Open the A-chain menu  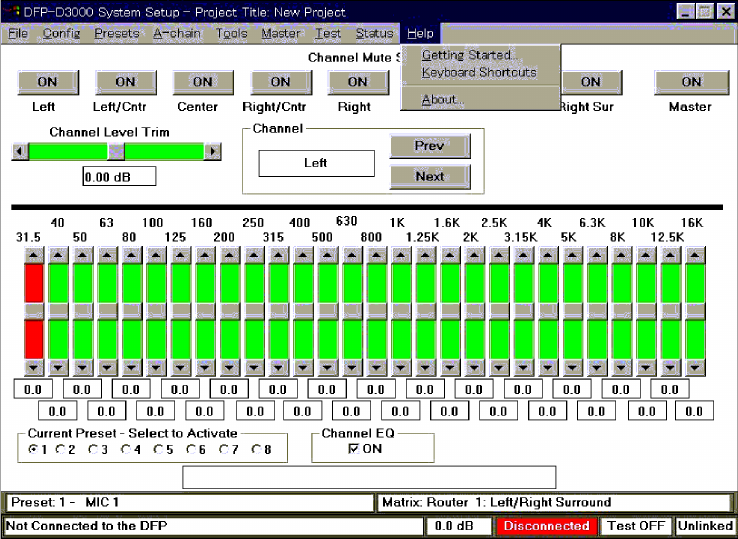click(177, 33)
